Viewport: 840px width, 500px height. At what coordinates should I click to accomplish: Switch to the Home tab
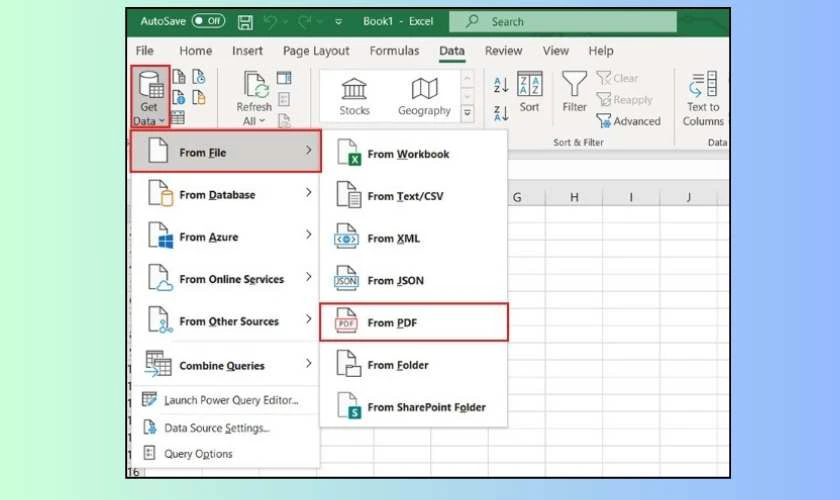(x=196, y=50)
